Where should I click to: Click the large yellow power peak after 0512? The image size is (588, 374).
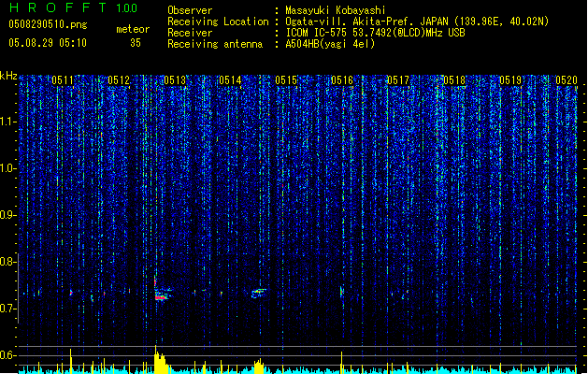point(161,360)
